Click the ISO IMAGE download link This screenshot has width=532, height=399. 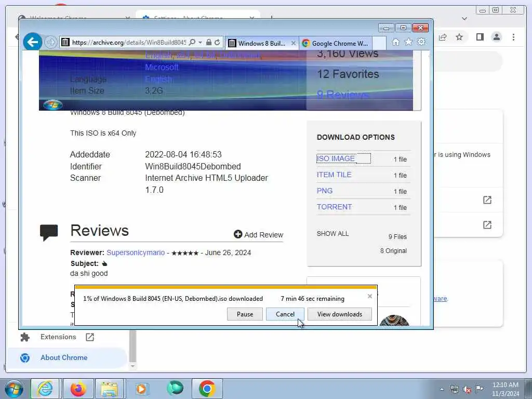click(336, 158)
